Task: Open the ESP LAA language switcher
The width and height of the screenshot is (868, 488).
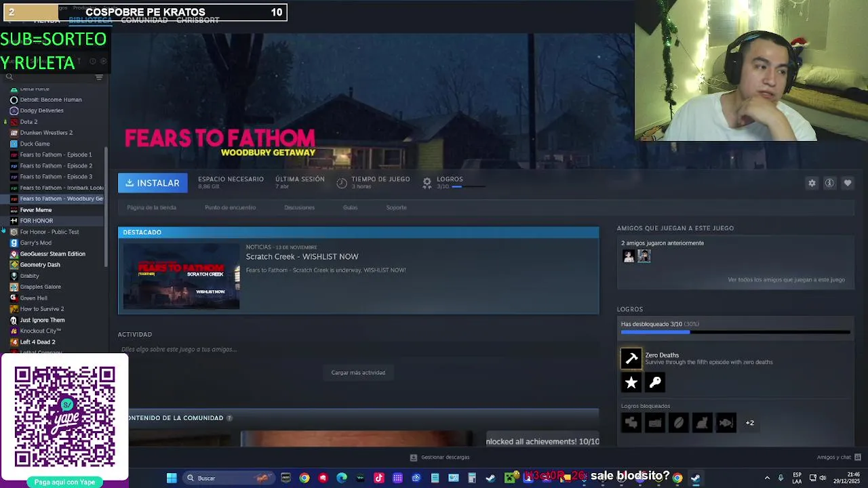Action: pyautogui.click(x=798, y=478)
